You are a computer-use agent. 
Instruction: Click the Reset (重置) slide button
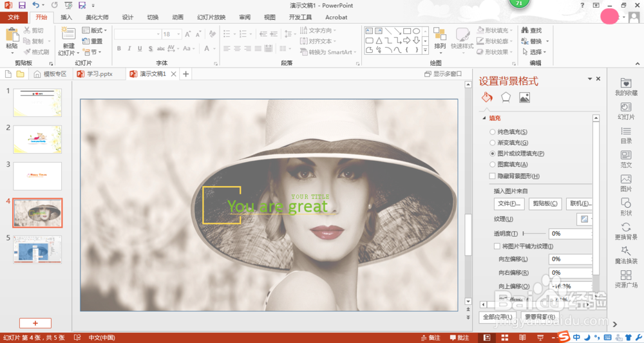(x=92, y=41)
